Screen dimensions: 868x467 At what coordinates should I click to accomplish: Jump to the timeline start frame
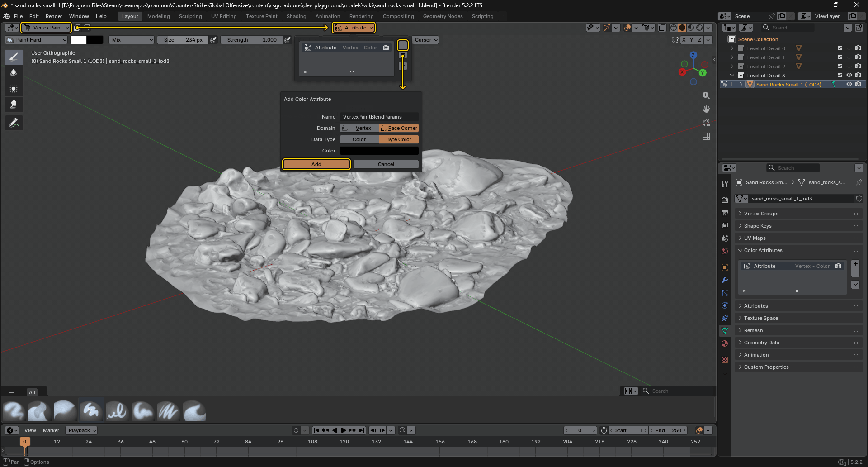click(x=316, y=430)
